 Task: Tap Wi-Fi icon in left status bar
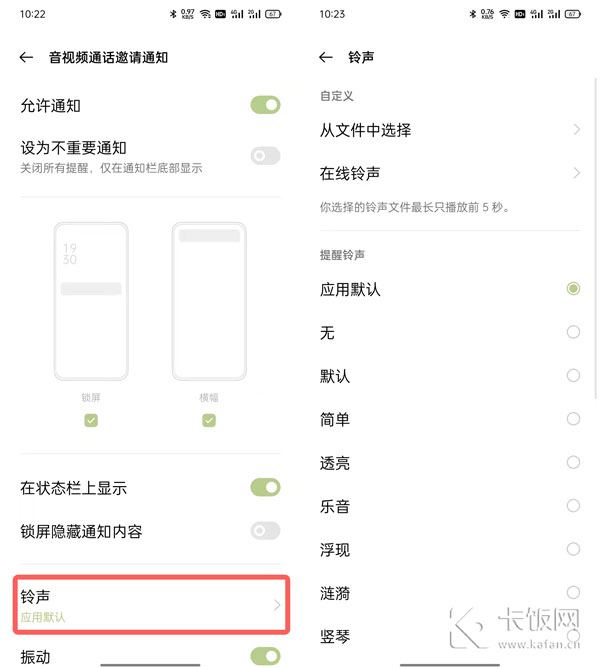point(205,14)
